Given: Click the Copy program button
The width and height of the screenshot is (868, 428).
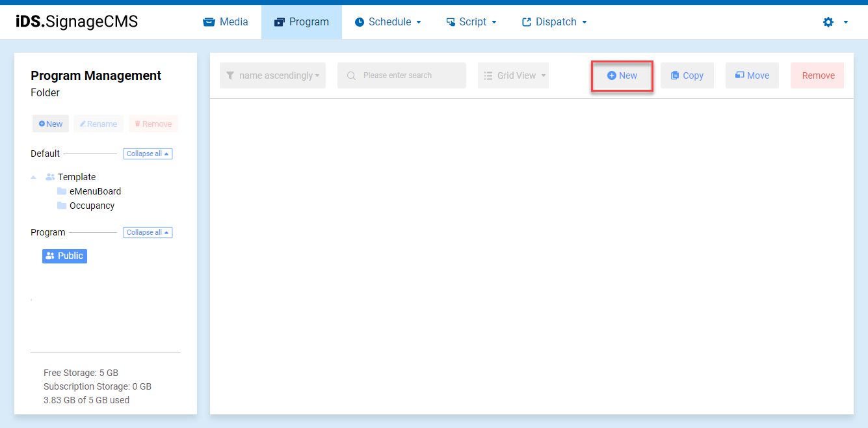Looking at the screenshot, I should [687, 75].
